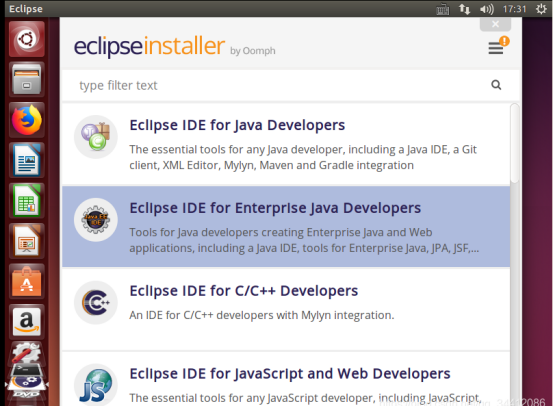This screenshot has width=554, height=407.
Task: Open the keyboard input indicator
Action: point(443,9)
